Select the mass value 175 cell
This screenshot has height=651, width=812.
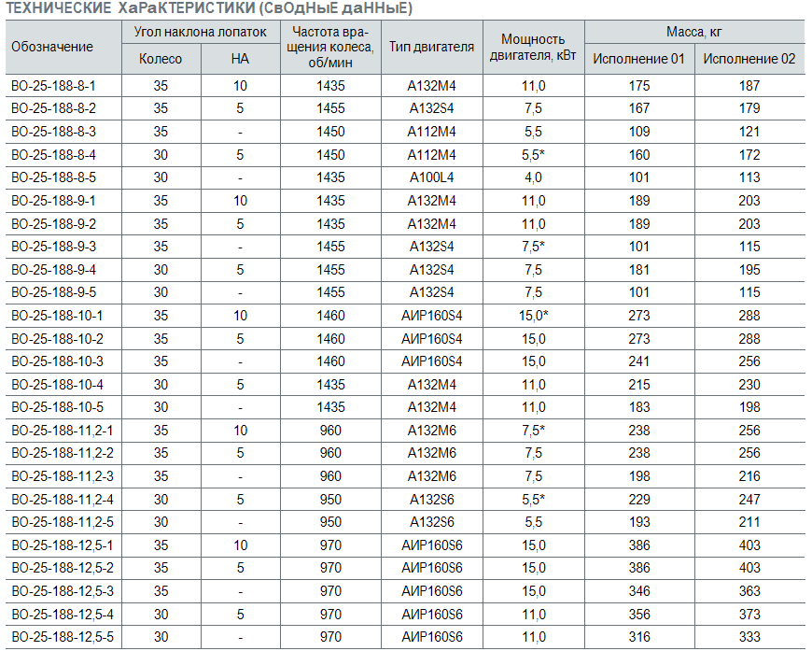[x=638, y=86]
